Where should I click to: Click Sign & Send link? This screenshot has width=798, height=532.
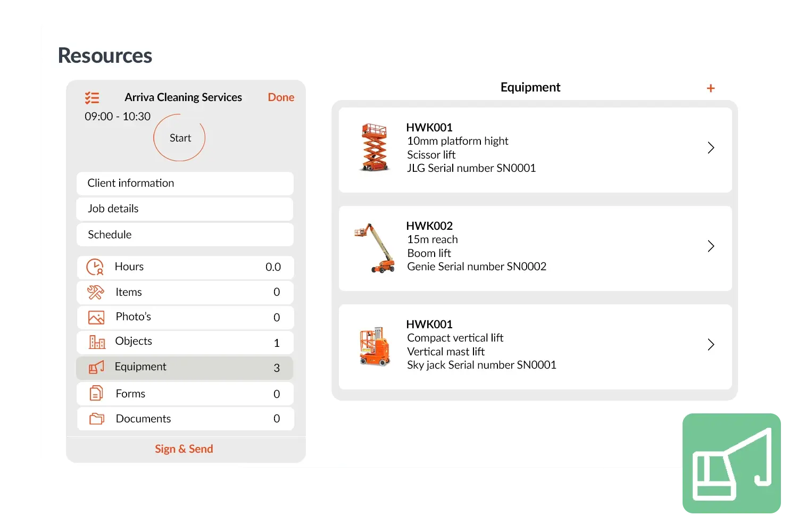point(184,449)
